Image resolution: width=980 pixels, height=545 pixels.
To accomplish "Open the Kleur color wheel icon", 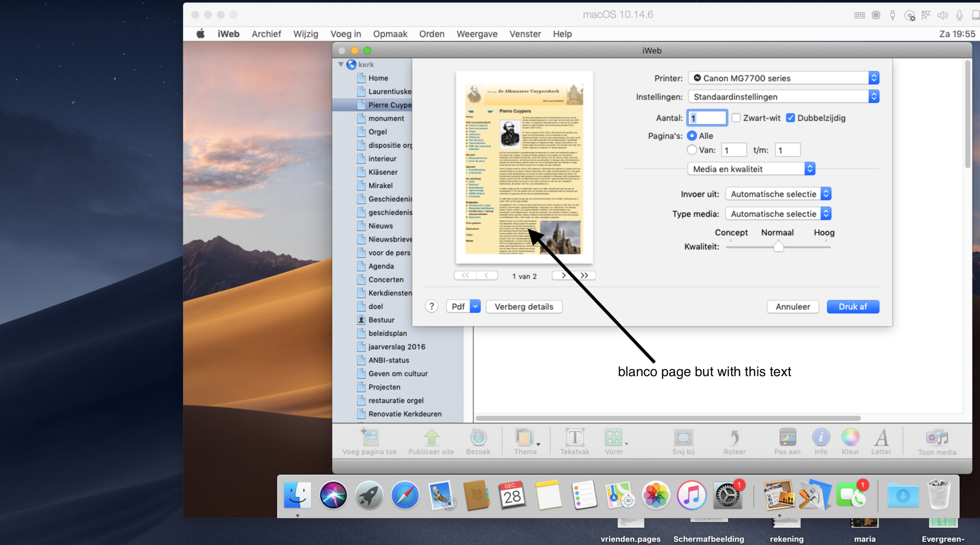I will (850, 437).
